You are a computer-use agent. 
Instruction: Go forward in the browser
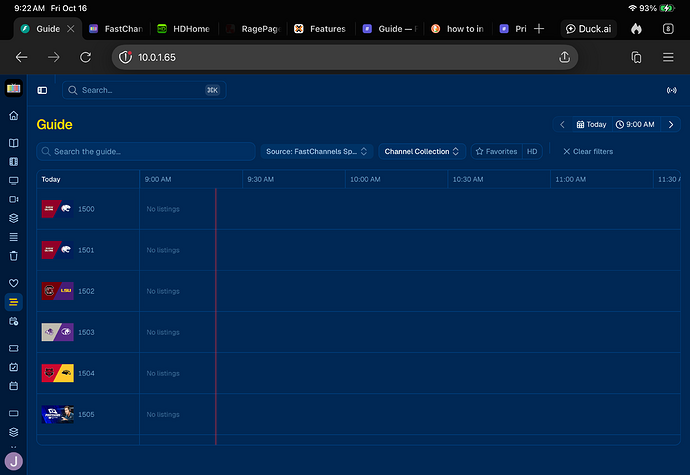[54, 57]
